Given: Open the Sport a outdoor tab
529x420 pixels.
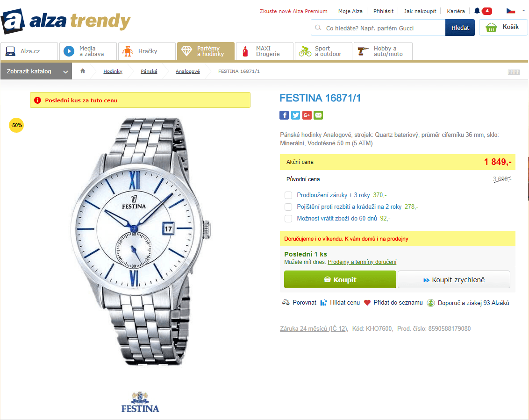Looking at the screenshot, I should click(323, 51).
